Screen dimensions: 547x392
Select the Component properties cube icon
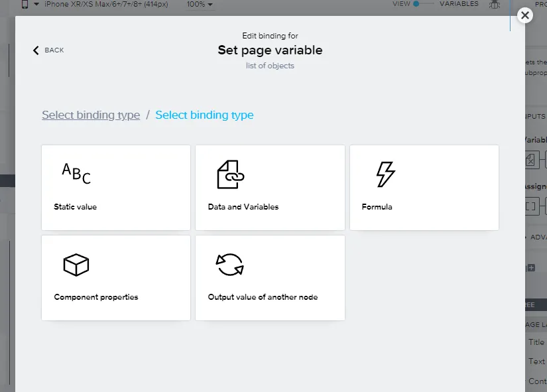tap(76, 265)
